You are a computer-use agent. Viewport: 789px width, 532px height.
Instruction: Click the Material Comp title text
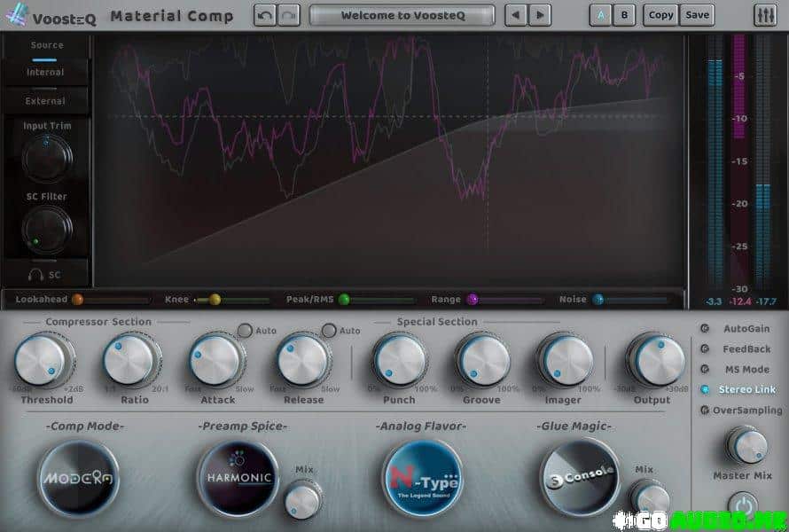(172, 16)
